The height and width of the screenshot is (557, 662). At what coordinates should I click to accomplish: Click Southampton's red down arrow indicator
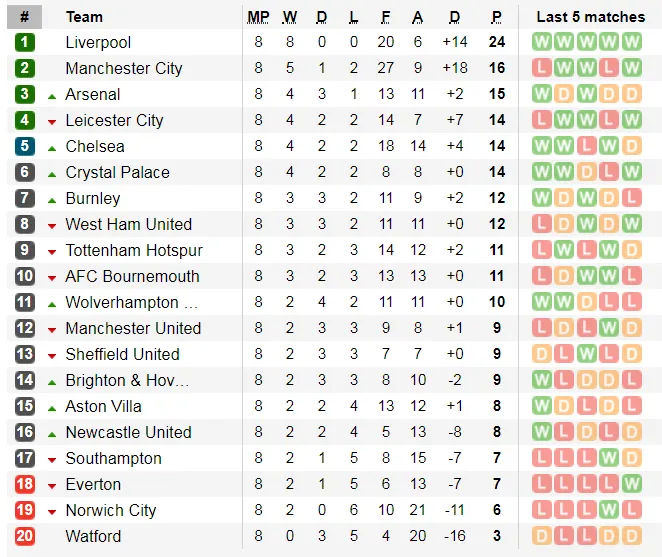(52, 459)
